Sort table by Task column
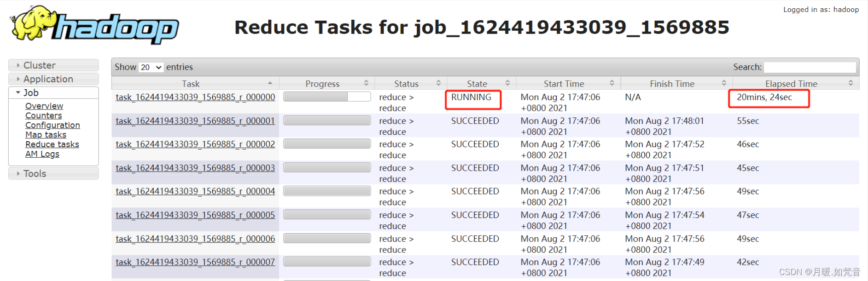 [195, 83]
